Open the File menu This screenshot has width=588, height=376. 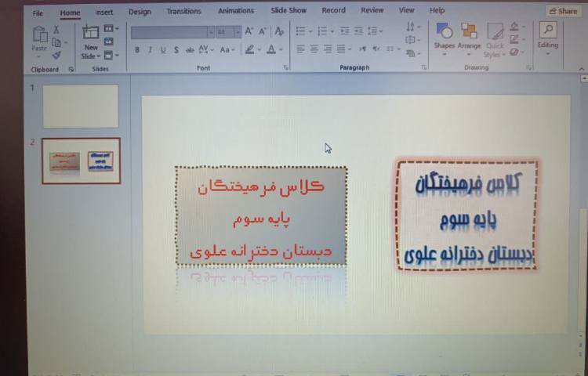38,13
